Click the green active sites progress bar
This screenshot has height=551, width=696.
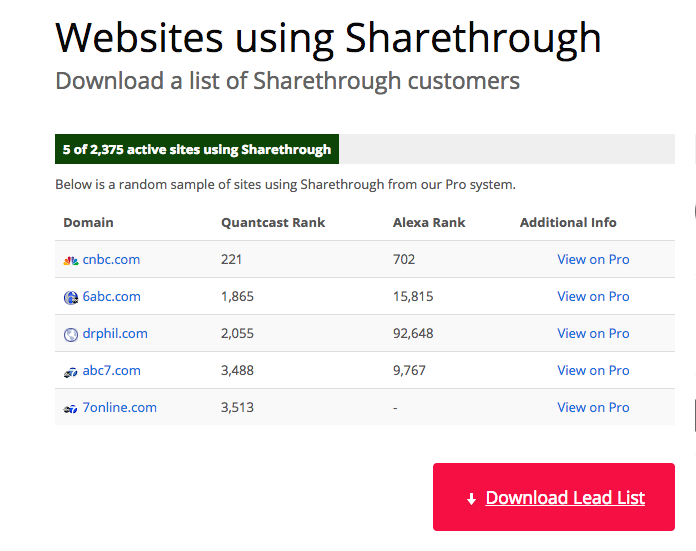(x=197, y=149)
